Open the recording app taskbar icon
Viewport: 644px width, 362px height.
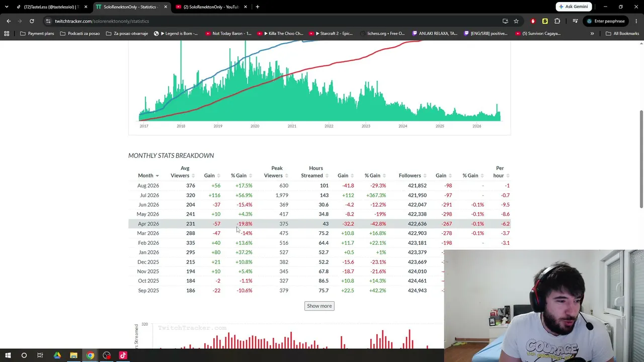point(107,355)
